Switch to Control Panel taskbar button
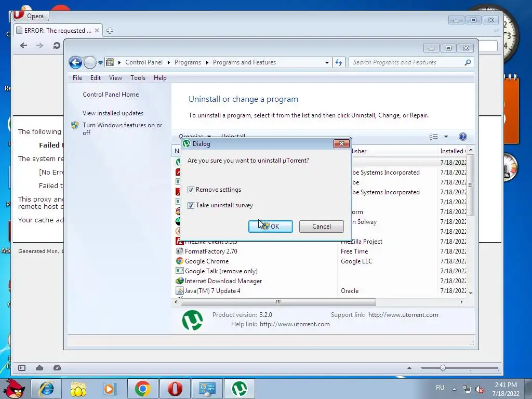This screenshot has width=532, height=399. [207, 389]
